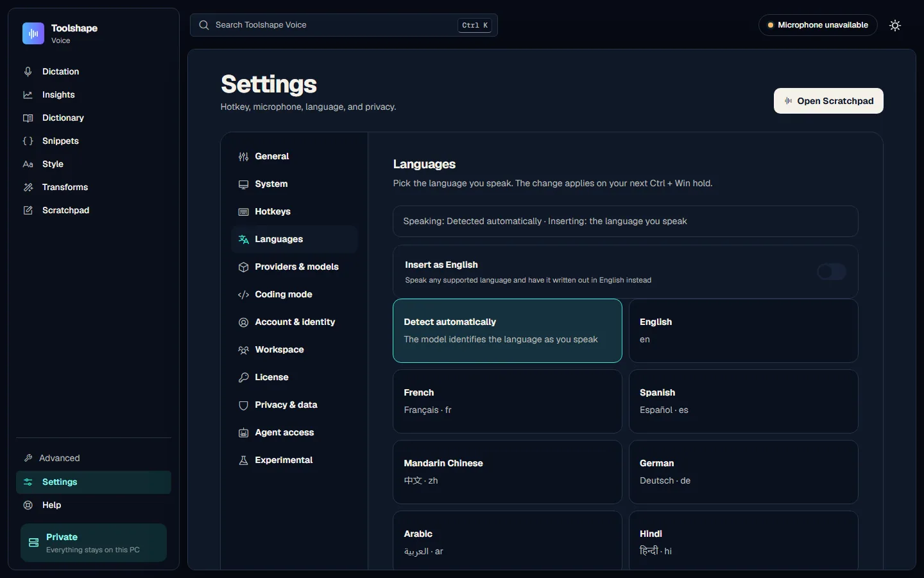Click the Ctrl K shortcut badge
Image resolution: width=924 pixels, height=578 pixels.
click(475, 25)
